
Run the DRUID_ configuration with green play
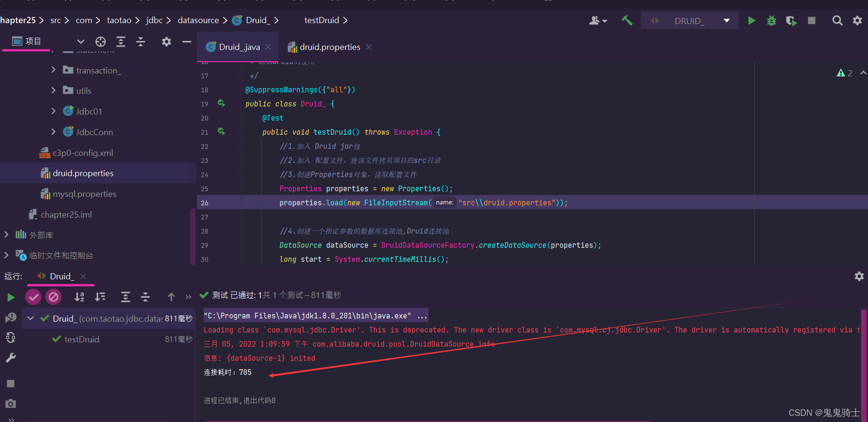[752, 21]
